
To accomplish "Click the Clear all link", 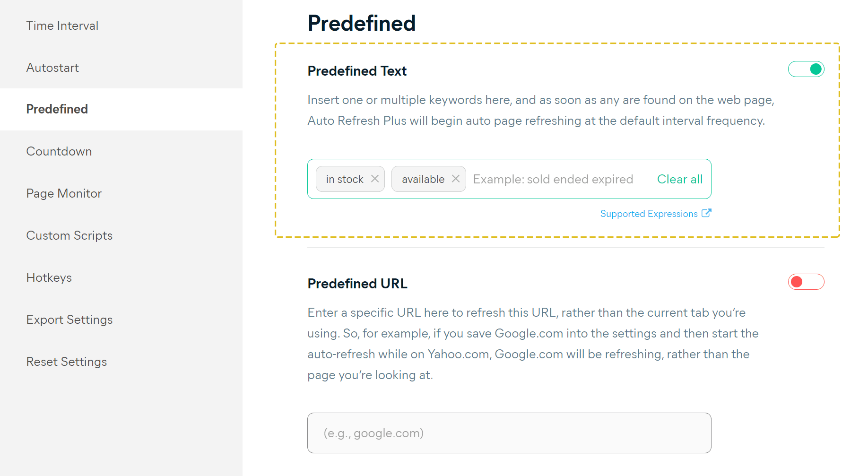I will tap(679, 179).
